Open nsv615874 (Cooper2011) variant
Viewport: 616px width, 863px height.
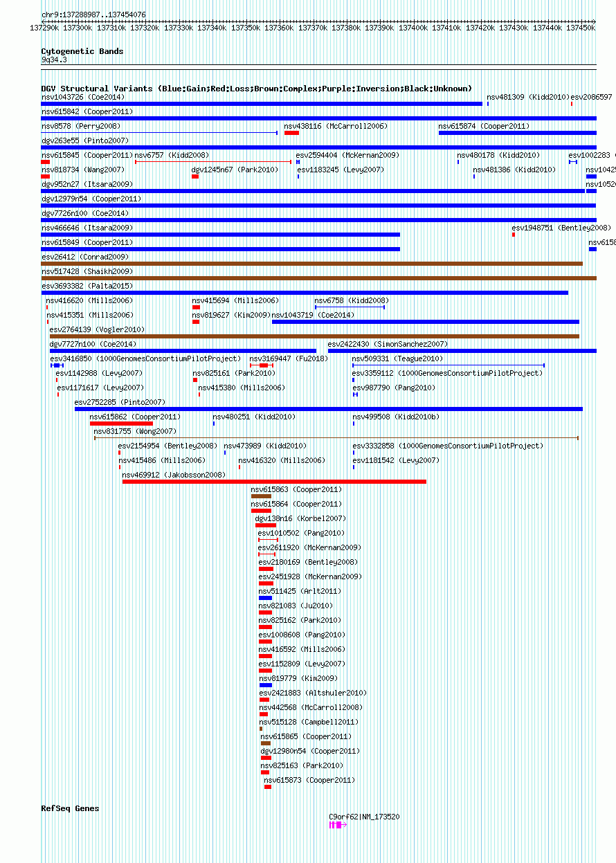click(x=484, y=126)
